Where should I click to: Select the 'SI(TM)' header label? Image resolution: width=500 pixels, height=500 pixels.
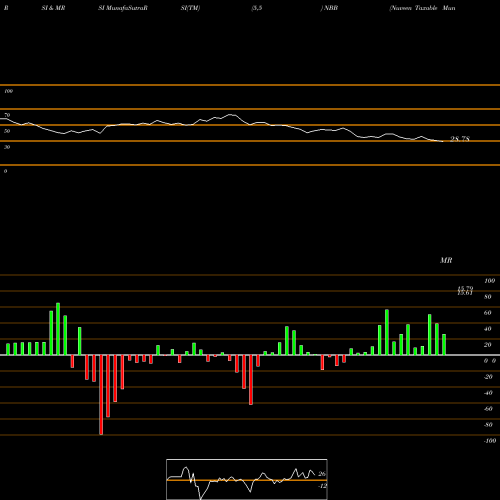[190, 8]
